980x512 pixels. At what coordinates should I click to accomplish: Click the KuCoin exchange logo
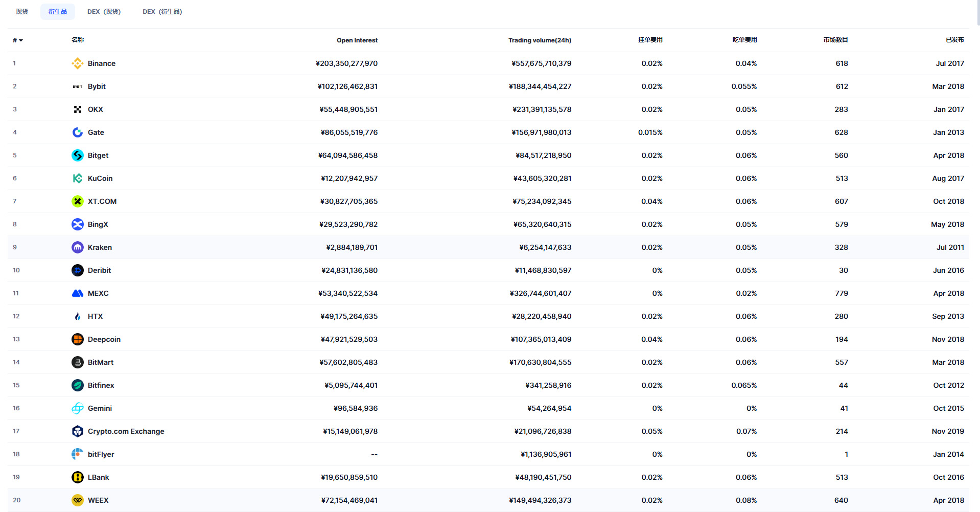coord(77,178)
